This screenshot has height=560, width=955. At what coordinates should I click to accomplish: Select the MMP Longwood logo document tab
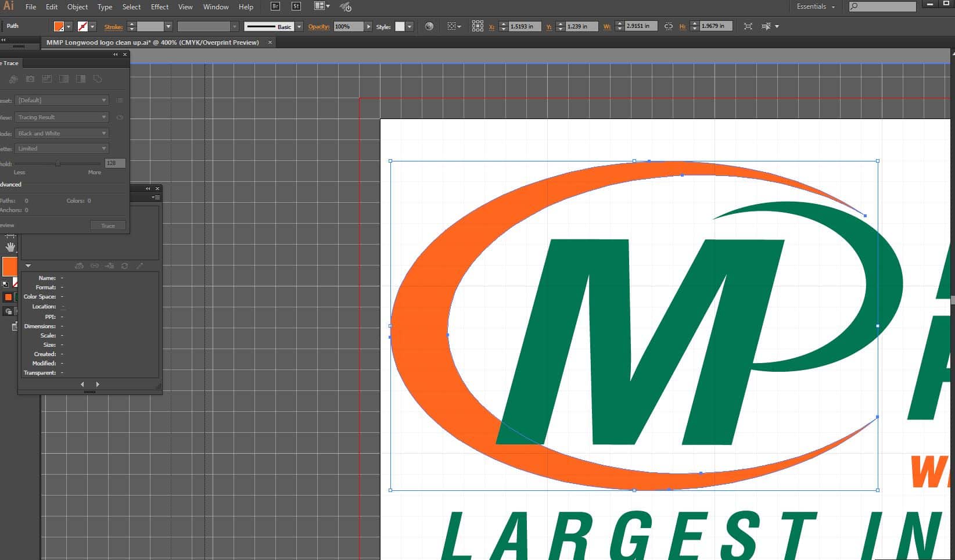click(152, 42)
